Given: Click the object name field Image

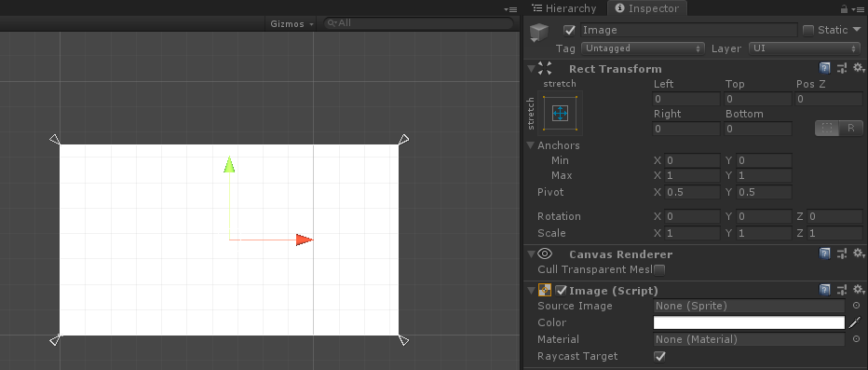Looking at the screenshot, I should [688, 30].
